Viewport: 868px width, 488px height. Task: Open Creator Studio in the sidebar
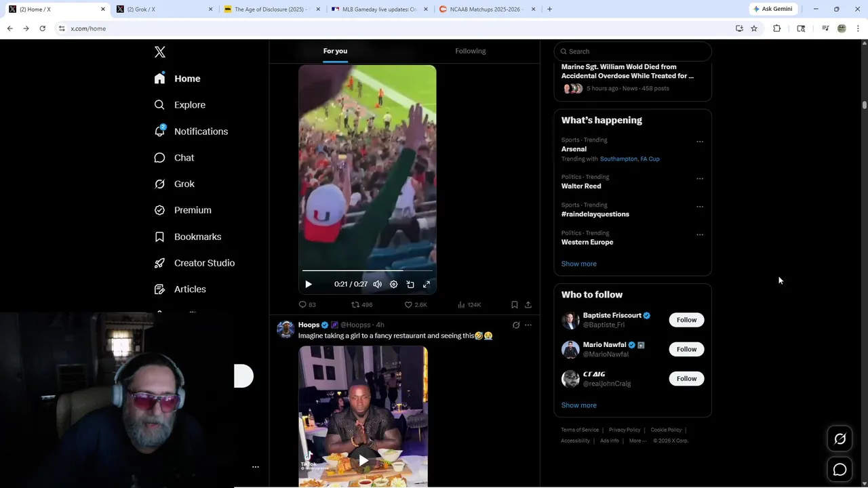click(195, 263)
